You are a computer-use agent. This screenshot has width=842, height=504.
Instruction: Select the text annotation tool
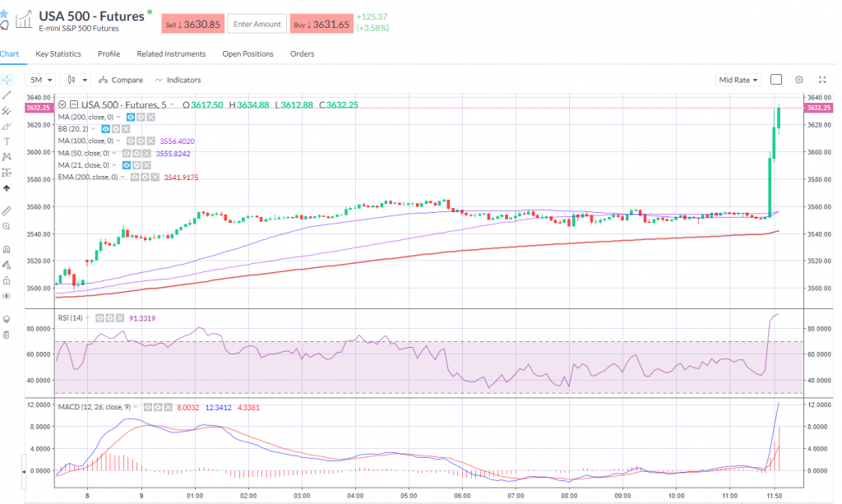(x=6, y=142)
